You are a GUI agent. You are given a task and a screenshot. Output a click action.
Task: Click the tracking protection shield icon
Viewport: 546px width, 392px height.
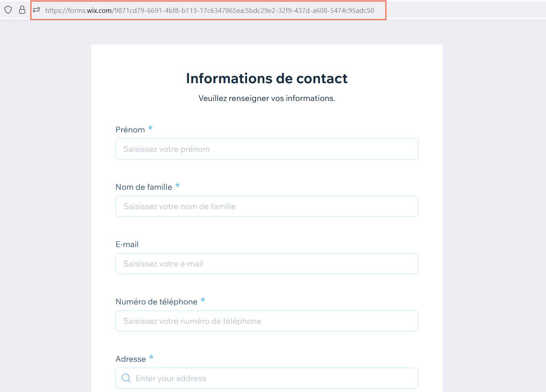pos(8,10)
